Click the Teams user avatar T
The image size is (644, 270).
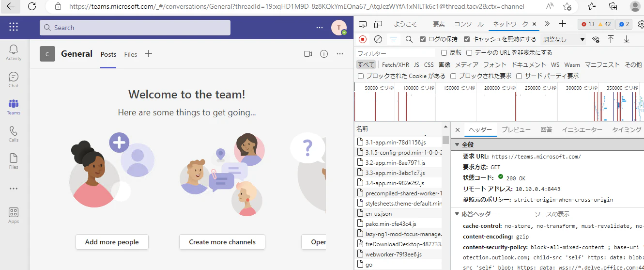(x=338, y=28)
